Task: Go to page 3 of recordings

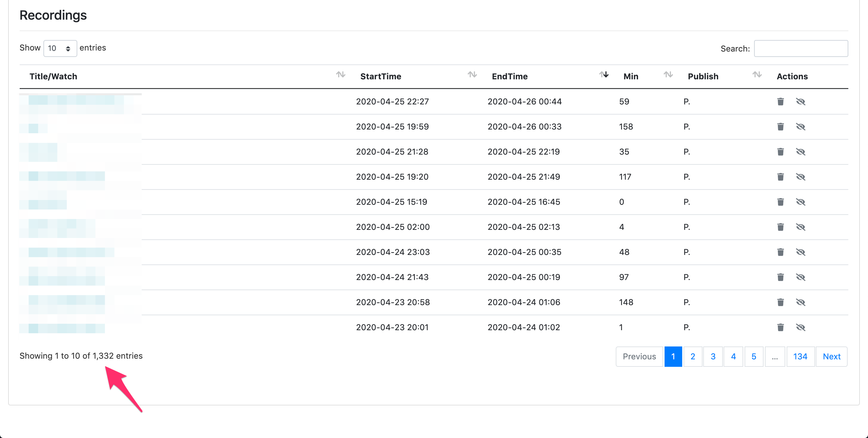Action: click(713, 356)
